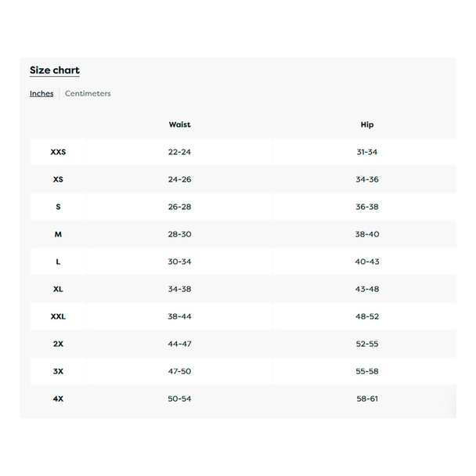Click the 2X size row label
The width and height of the screenshot is (476, 476).
point(58,344)
